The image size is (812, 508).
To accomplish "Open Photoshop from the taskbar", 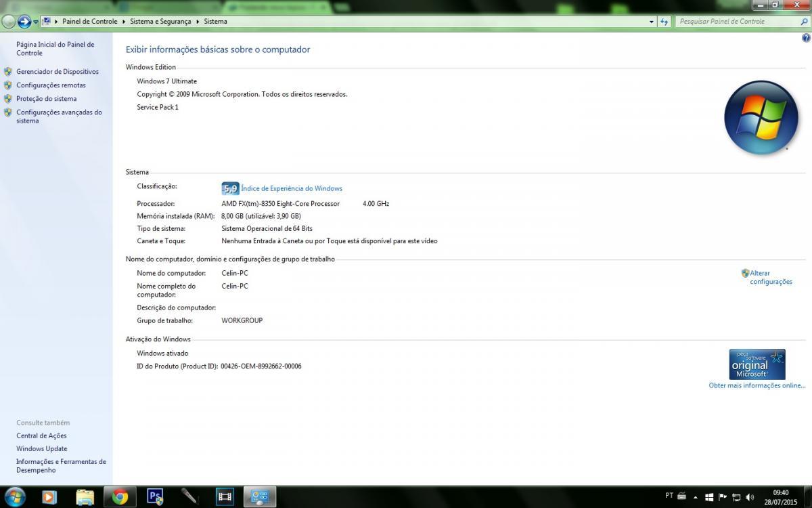I will (x=155, y=497).
